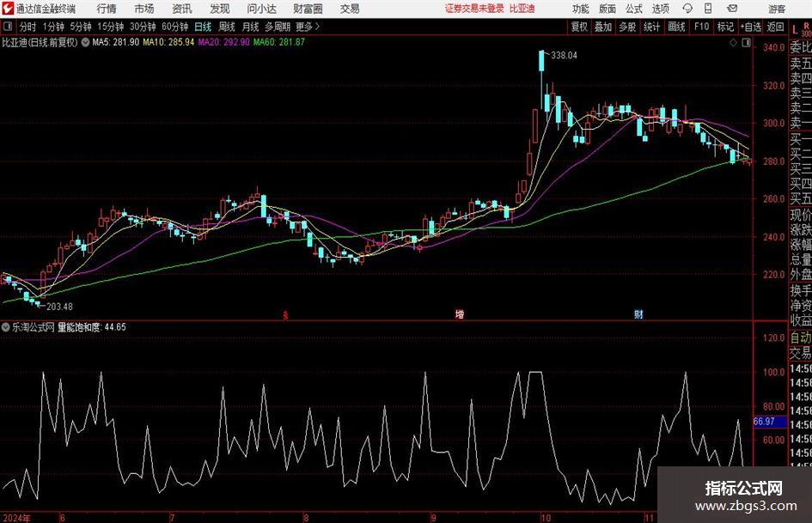The height and width of the screenshot is (523, 812).
Task: Open the 交易 menu
Action: (x=350, y=9)
